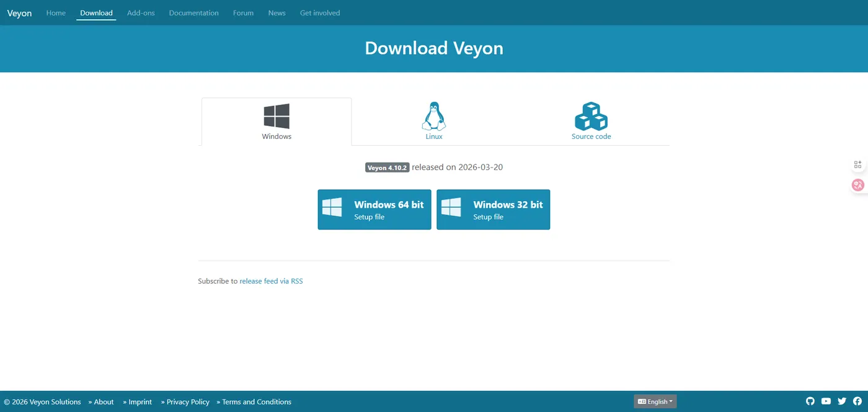Select the Windows tab label
Screen dimensions: 868x412
point(277,137)
